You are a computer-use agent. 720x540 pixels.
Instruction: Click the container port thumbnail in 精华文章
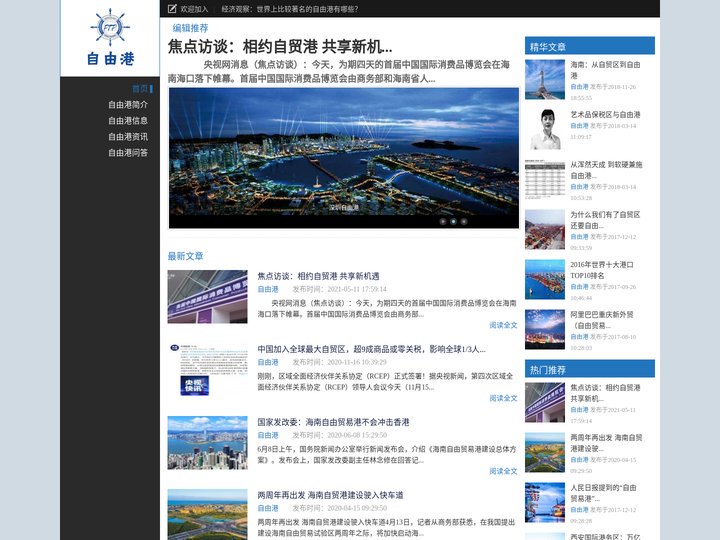545,230
